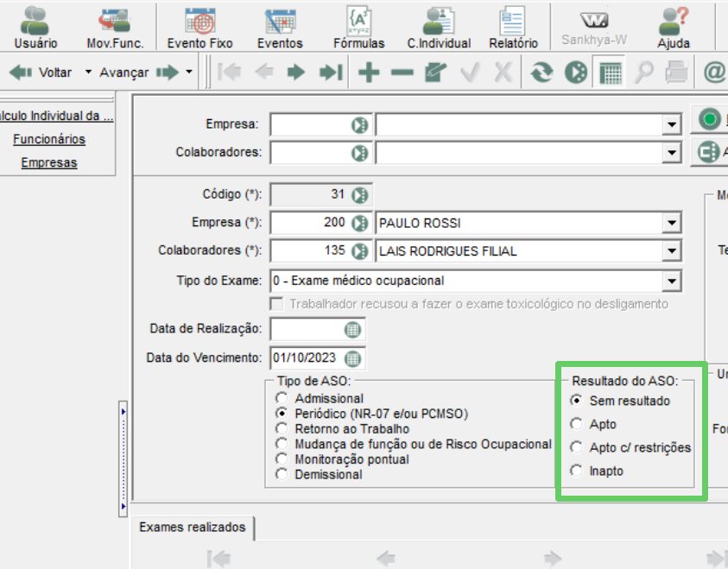728x569 pixels.
Task: Open calendar picker for Data do Vencimento
Action: [352, 358]
